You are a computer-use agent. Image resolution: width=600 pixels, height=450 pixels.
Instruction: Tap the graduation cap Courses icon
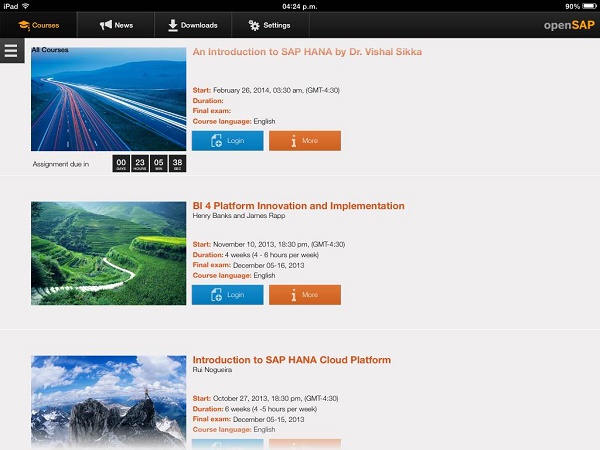pos(24,25)
